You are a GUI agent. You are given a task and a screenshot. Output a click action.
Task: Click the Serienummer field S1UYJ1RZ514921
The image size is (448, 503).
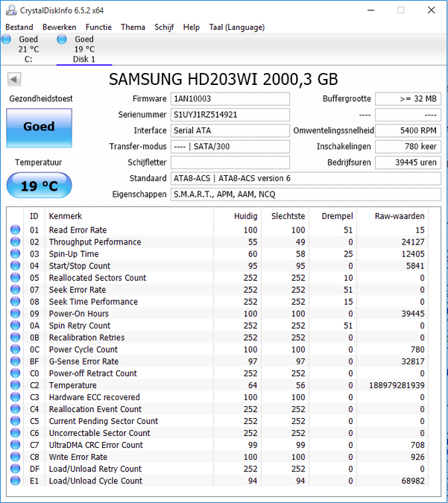point(230,115)
